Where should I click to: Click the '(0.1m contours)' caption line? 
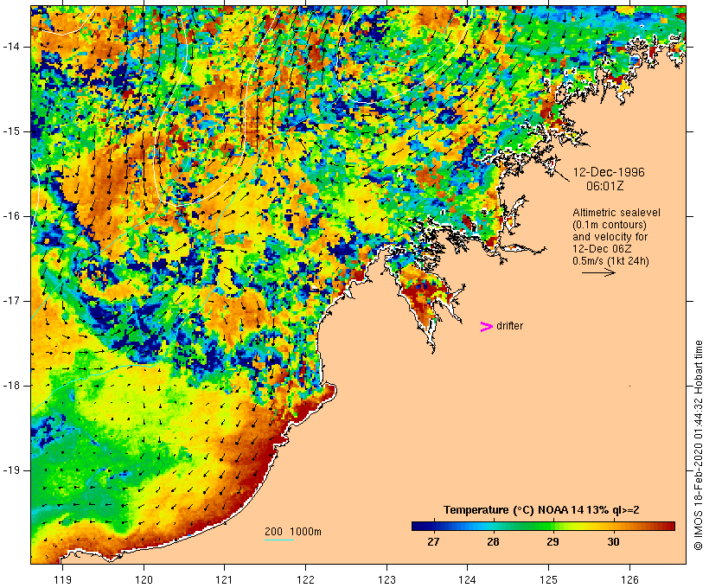pyautogui.click(x=610, y=225)
